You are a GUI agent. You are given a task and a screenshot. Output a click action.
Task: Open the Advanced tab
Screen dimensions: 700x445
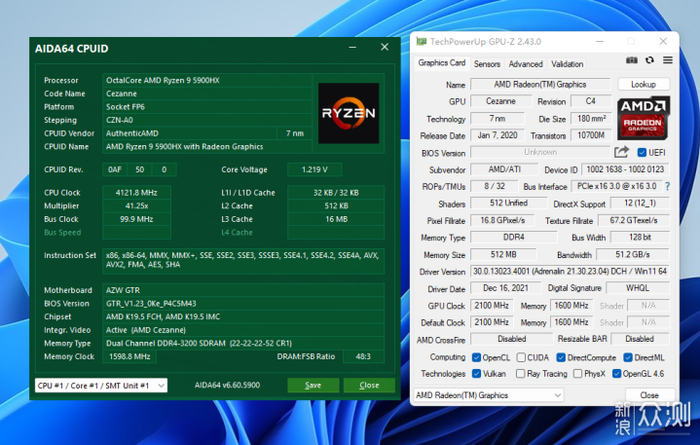(x=525, y=63)
